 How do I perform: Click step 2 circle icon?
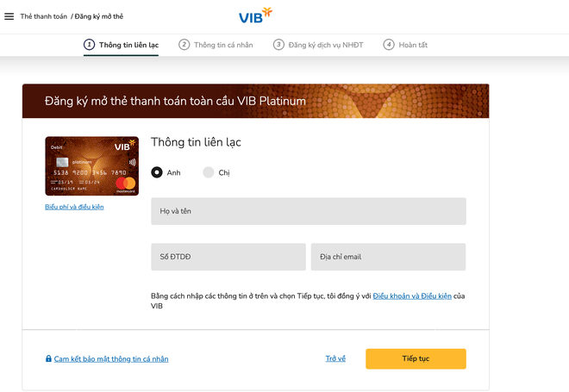point(184,45)
